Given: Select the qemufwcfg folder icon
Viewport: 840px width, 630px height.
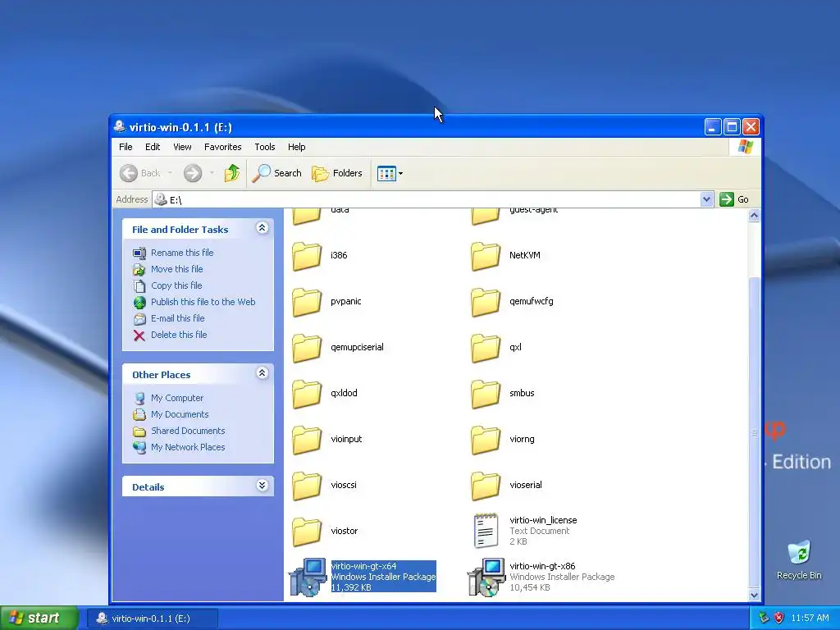Looking at the screenshot, I should (x=486, y=302).
